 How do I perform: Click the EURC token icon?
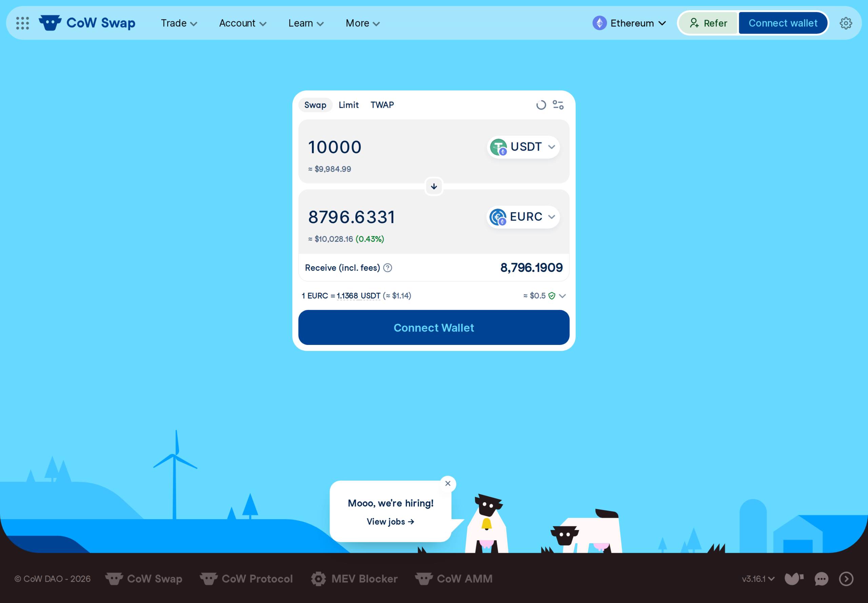click(498, 217)
